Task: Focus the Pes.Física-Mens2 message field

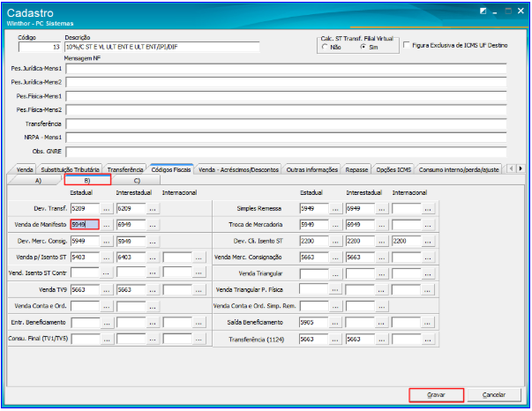Action: 286,110
